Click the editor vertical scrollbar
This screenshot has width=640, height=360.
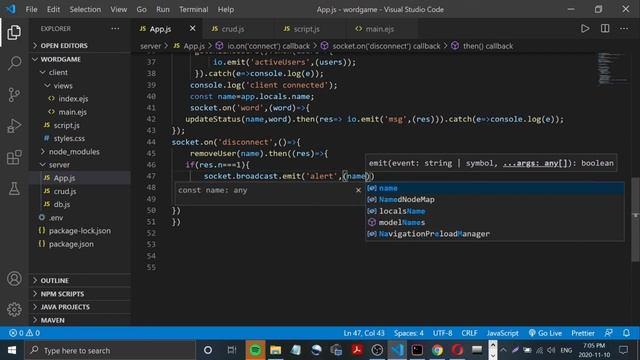coord(636,219)
